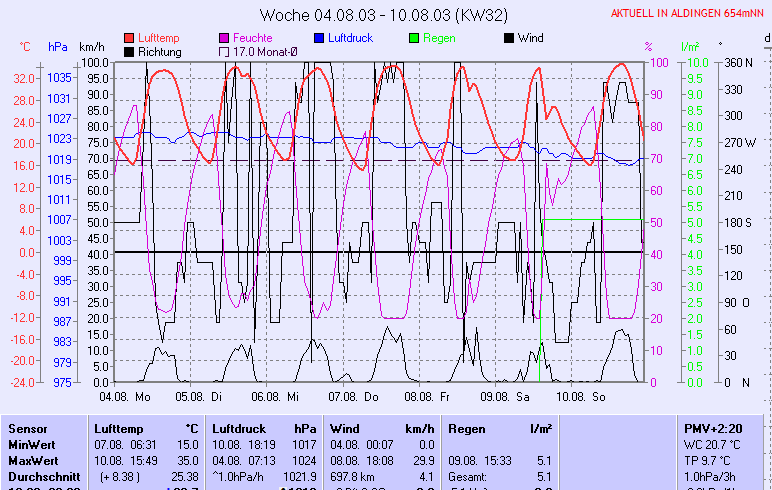Screen dimensions: 772x490
Task: Click the black Richtung legend swatch
Action: coord(130,52)
